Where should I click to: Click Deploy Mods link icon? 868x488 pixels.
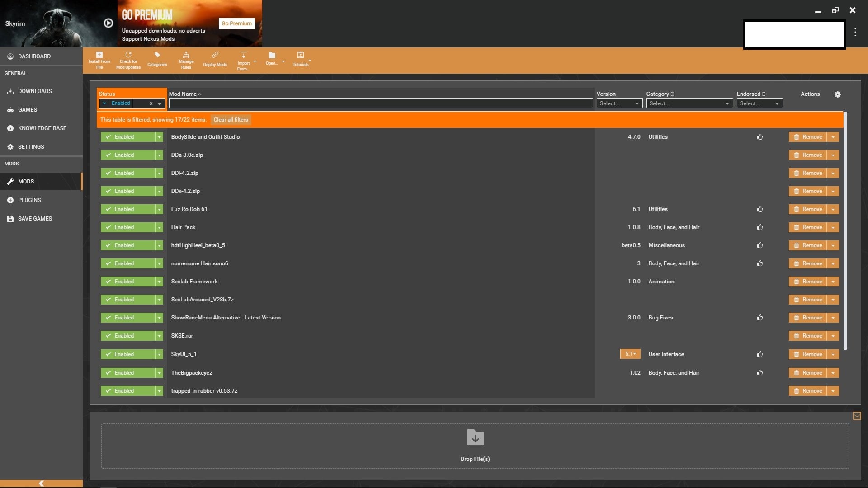point(215,55)
